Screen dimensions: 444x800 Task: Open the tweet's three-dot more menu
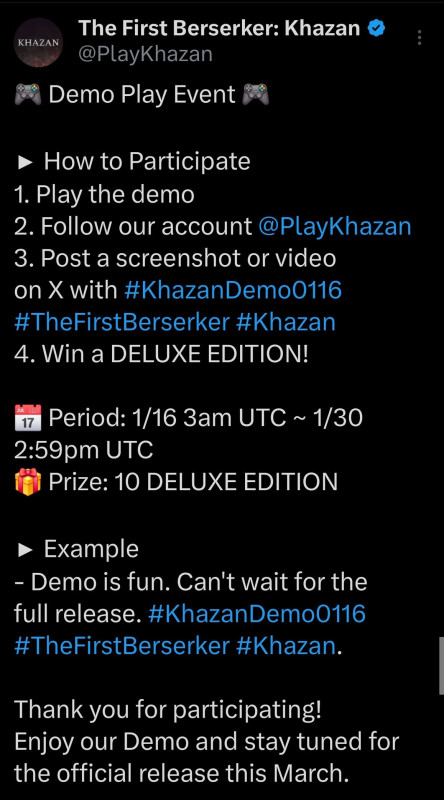point(419,38)
